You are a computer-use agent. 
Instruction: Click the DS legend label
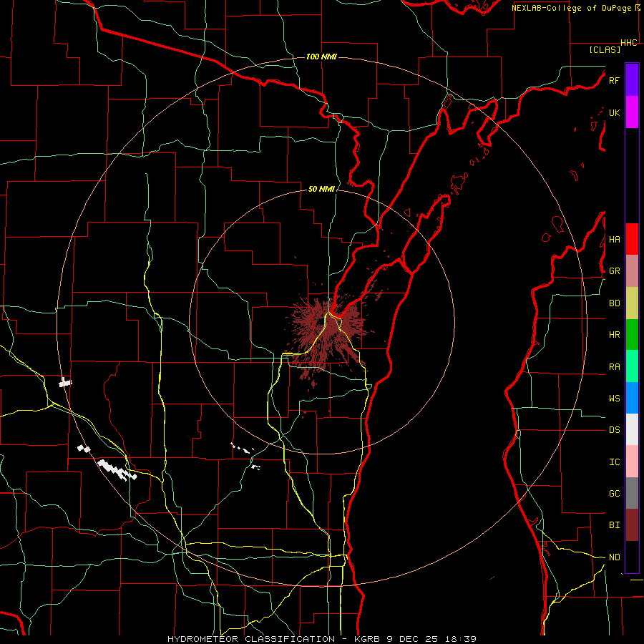[x=614, y=430]
